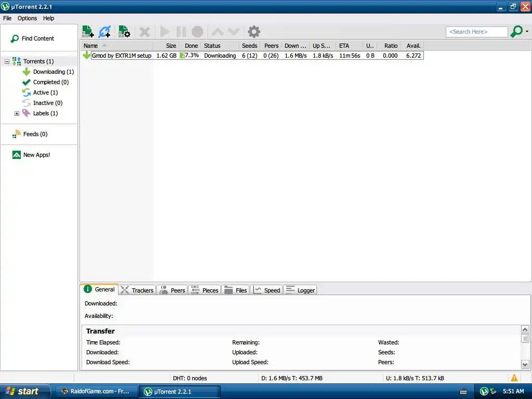
Task: Click the Remove torrent X icon
Action: (144, 32)
